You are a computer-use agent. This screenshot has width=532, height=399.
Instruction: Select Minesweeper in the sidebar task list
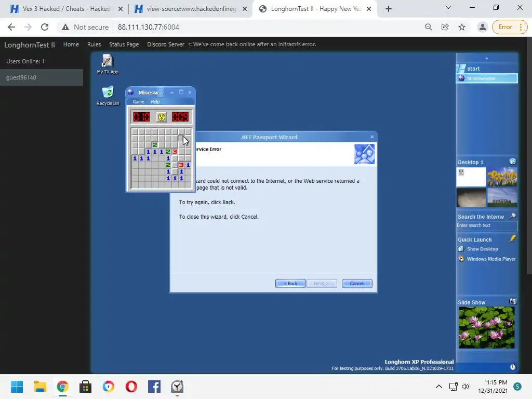click(487, 78)
